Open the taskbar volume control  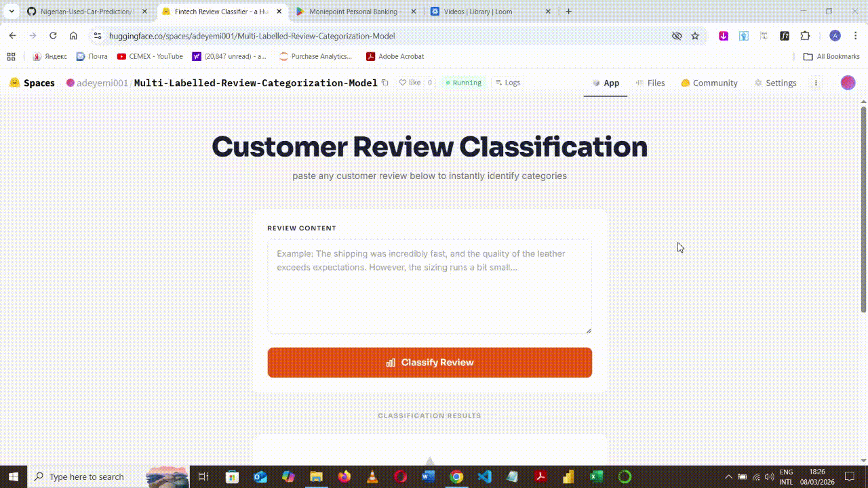point(770,476)
